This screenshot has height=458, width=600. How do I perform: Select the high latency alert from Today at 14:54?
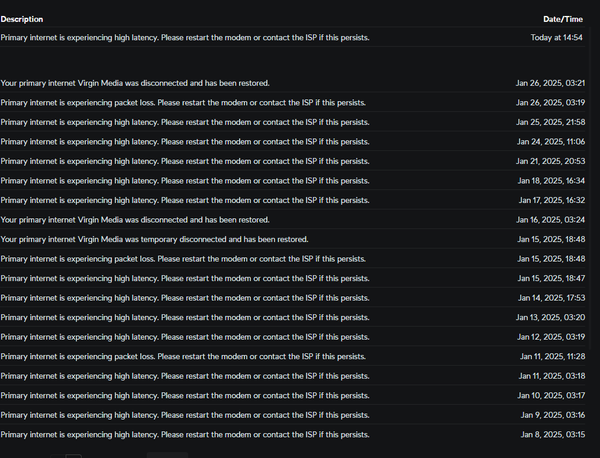[292, 37]
